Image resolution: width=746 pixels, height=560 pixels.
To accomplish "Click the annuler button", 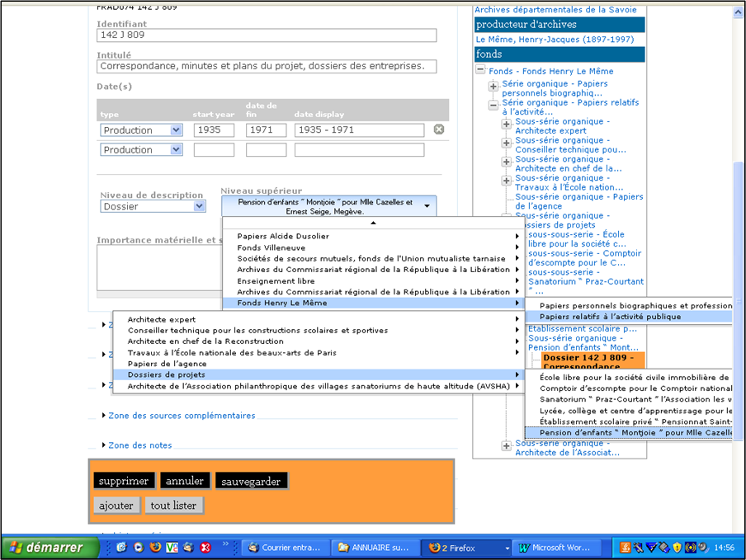I will (x=185, y=481).
